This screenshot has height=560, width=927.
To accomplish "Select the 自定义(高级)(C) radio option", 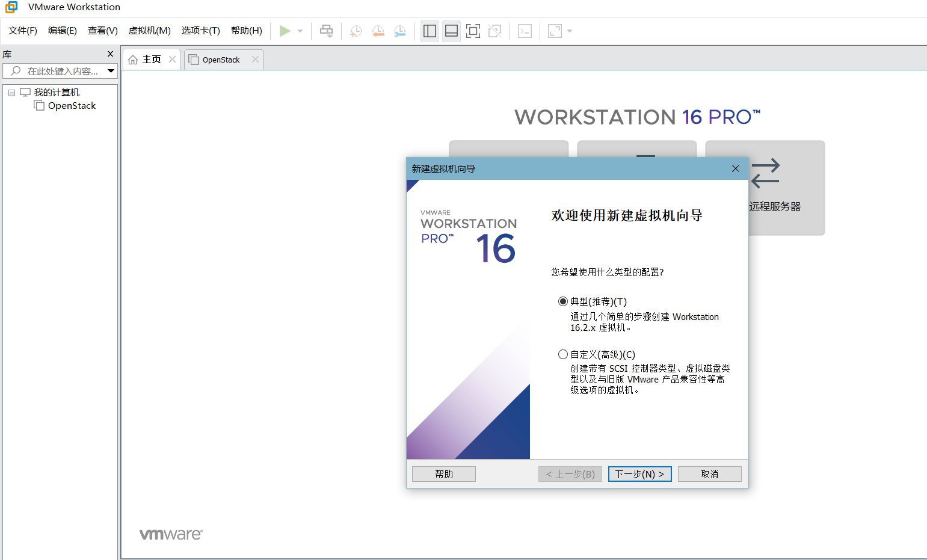I will click(x=563, y=354).
